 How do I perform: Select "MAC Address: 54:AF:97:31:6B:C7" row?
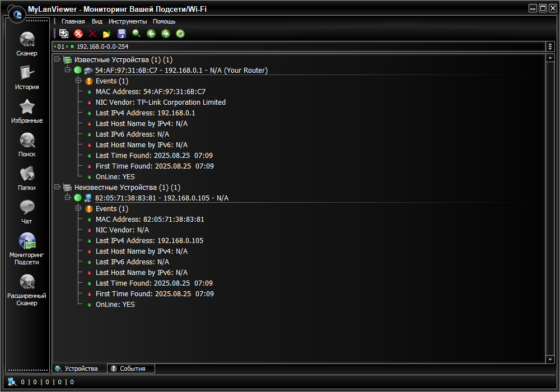coord(150,92)
